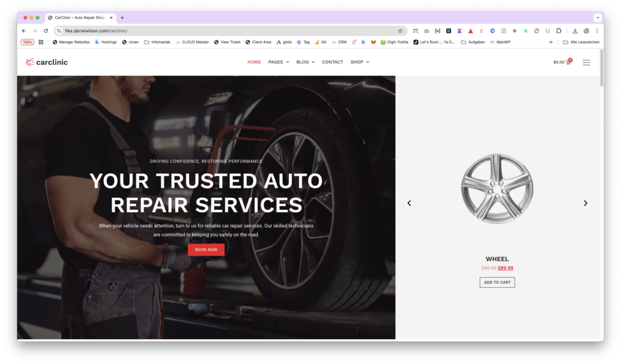
Task: Show next product slide arrow
Action: 585,203
